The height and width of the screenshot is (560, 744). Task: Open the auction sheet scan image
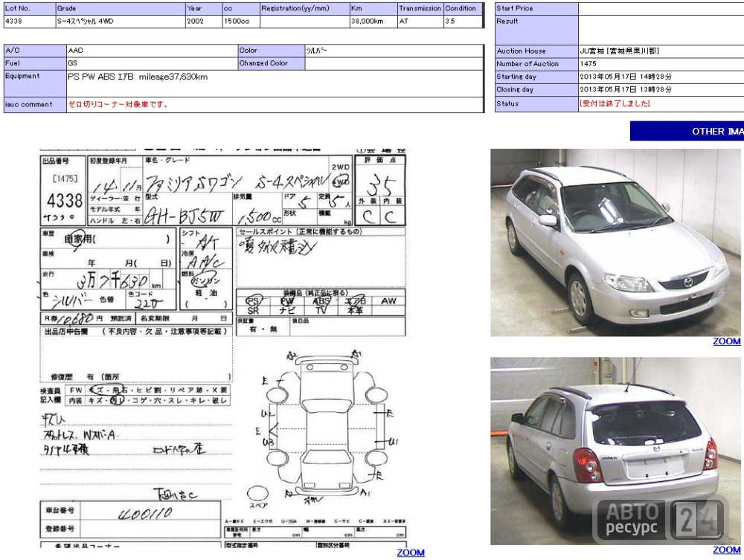coord(223,349)
